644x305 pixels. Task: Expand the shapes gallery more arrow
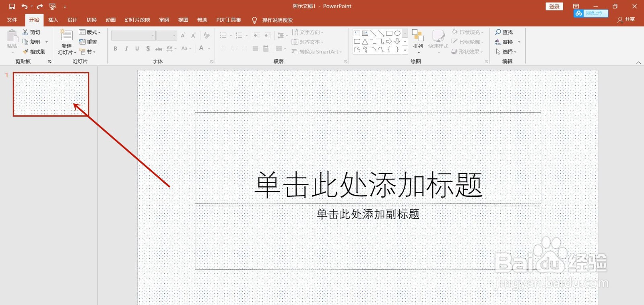(405, 49)
